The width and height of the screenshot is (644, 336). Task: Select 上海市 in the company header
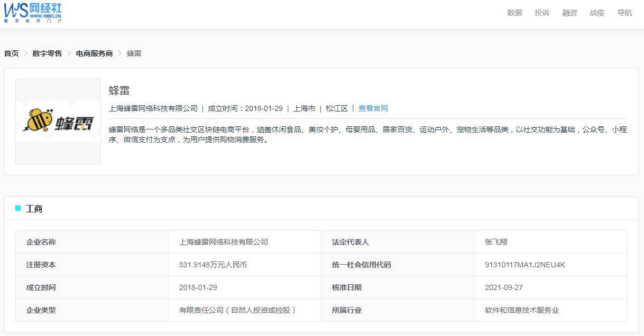[x=304, y=108]
